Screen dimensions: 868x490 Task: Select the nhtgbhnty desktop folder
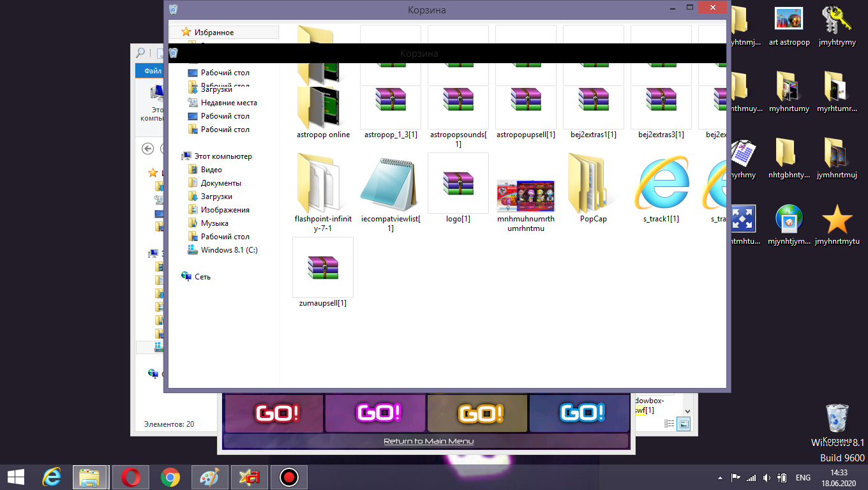tap(789, 158)
